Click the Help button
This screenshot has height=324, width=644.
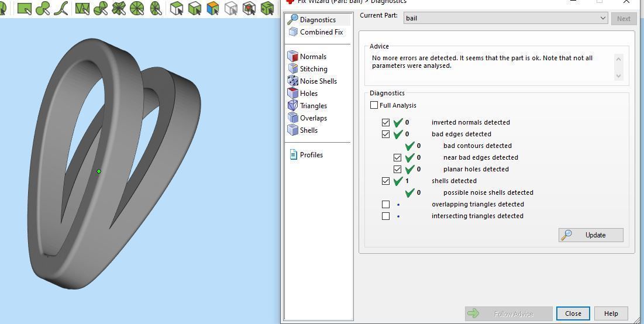coord(611,313)
